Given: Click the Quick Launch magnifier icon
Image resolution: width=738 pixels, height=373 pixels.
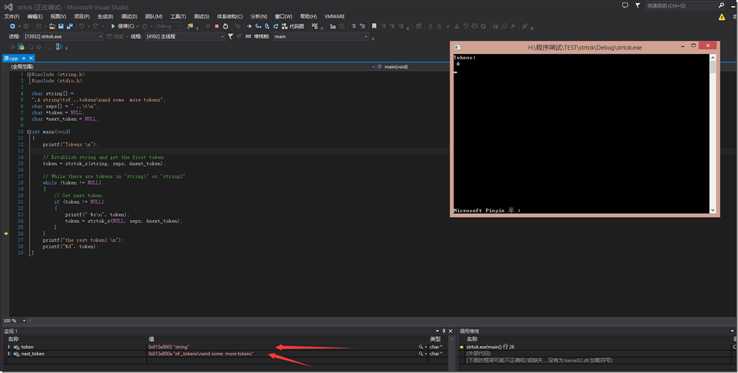Looking at the screenshot, I should tap(722, 5).
